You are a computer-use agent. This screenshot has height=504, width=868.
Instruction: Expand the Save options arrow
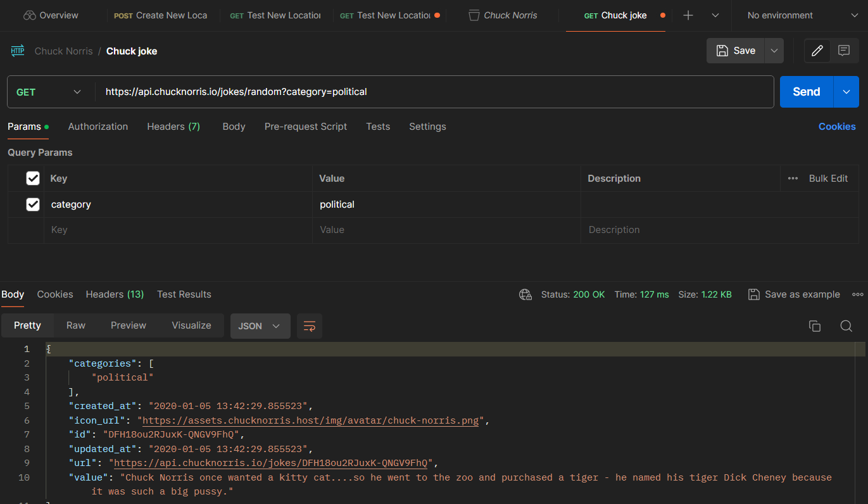[774, 51]
